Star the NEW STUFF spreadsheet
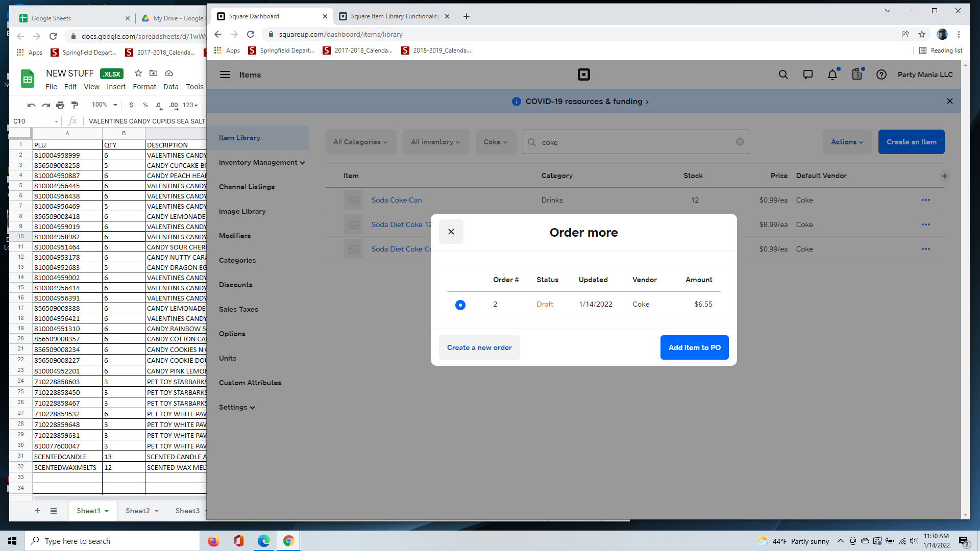980x551 pixels. point(138,73)
